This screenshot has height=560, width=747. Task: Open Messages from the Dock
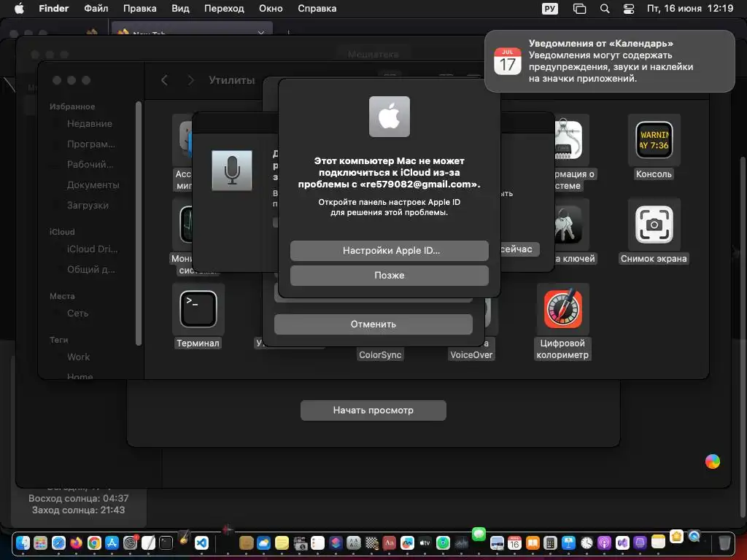[x=479, y=534]
